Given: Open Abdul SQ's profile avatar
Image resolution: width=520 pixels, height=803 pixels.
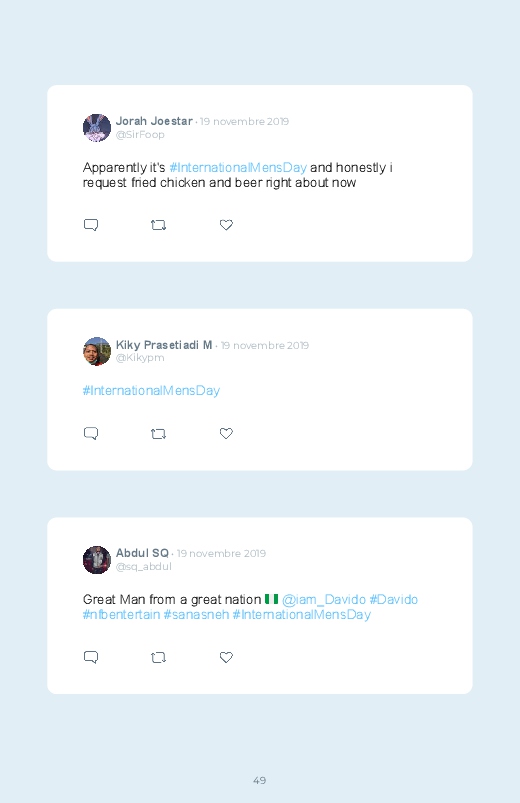Looking at the screenshot, I should 97,560.
